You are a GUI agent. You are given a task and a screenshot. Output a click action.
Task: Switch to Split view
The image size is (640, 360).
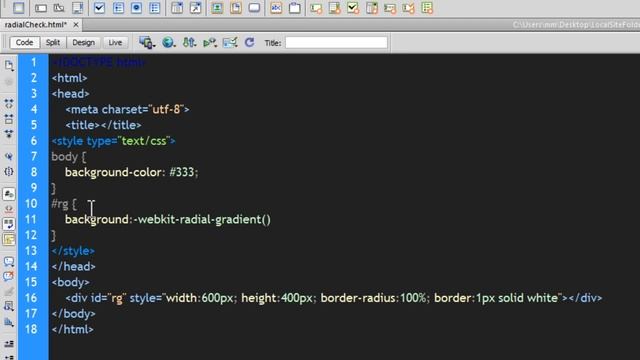coord(53,42)
